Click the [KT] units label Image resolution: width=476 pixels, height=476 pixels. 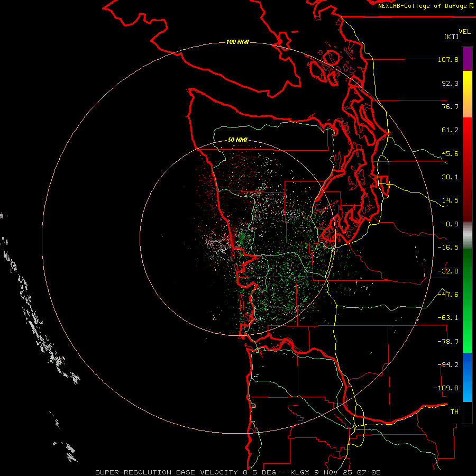click(x=452, y=36)
